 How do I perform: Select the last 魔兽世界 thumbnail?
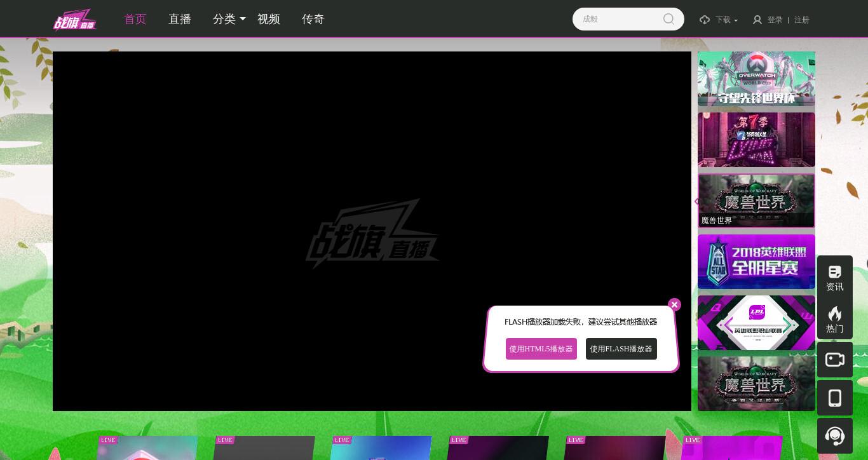tap(756, 384)
